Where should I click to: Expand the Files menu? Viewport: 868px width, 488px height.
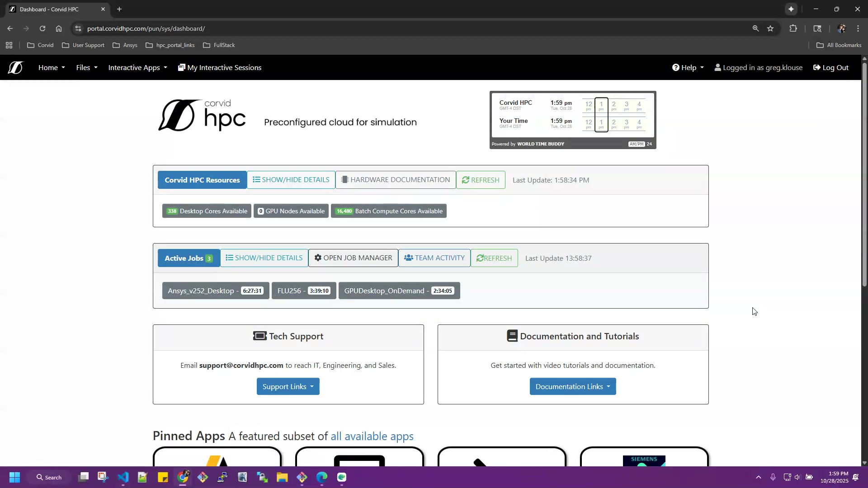coord(86,68)
